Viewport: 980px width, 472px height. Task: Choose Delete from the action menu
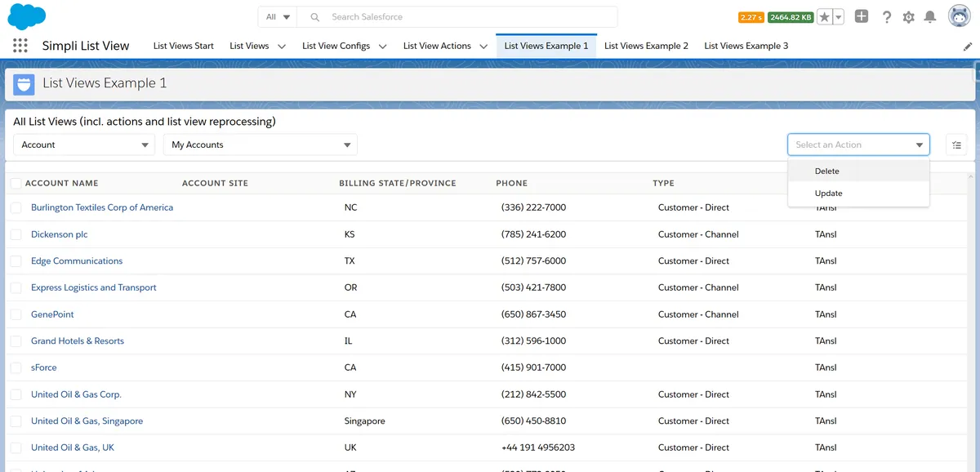tap(858, 171)
